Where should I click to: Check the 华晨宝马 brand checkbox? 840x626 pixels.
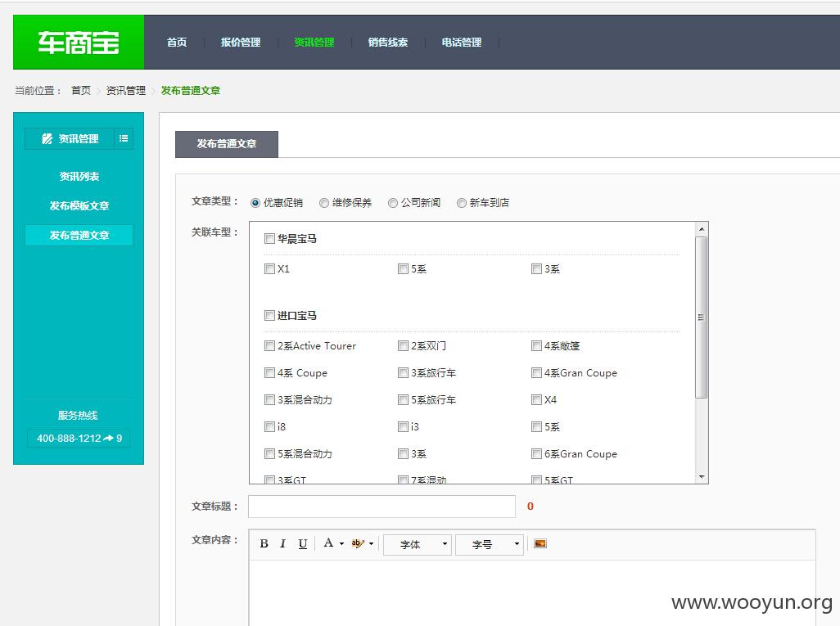tap(269, 238)
